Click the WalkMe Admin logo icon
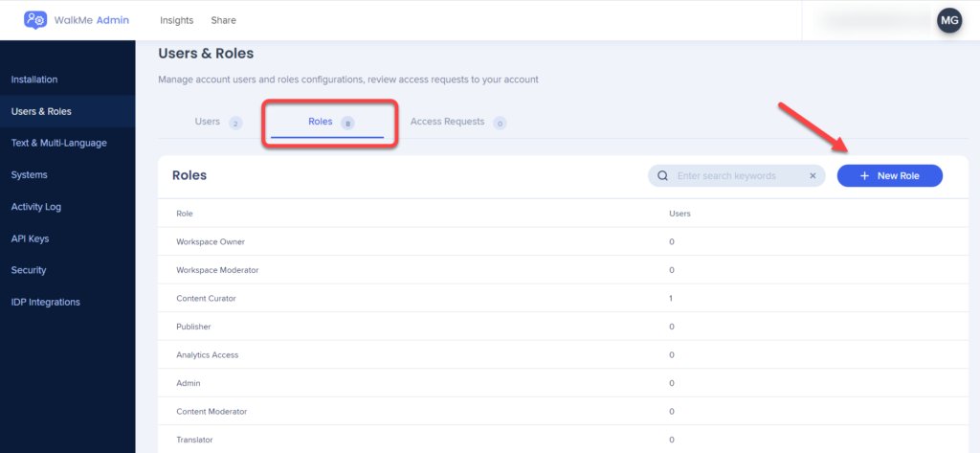 pos(35,20)
